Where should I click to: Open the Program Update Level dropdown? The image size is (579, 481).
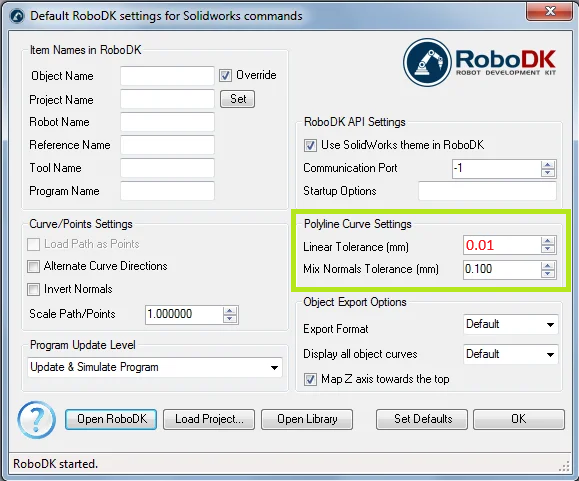(x=155, y=367)
